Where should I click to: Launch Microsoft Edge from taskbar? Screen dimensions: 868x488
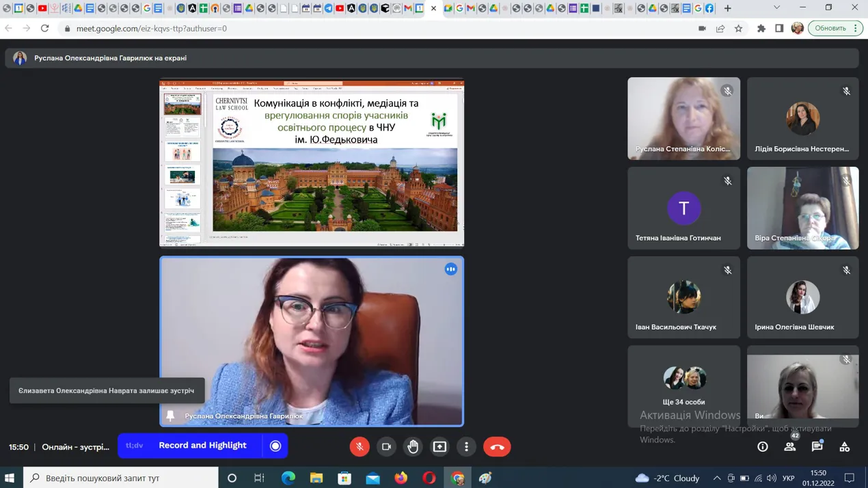click(288, 478)
